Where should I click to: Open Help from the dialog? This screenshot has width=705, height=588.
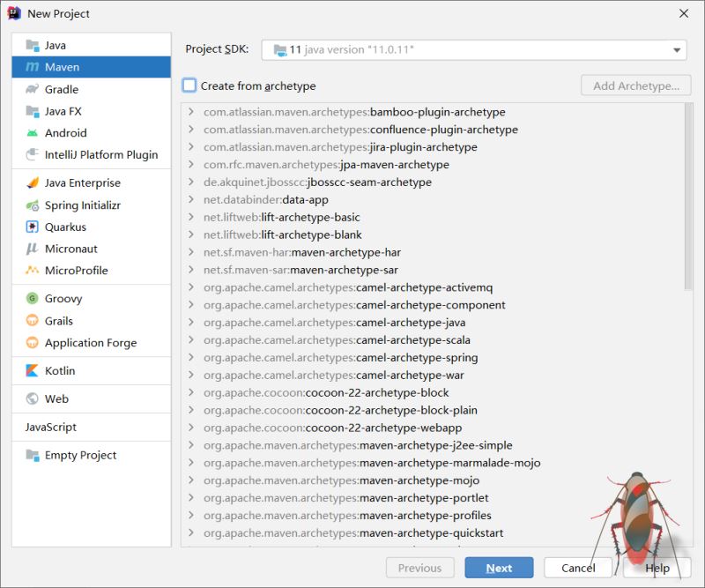[657, 568]
